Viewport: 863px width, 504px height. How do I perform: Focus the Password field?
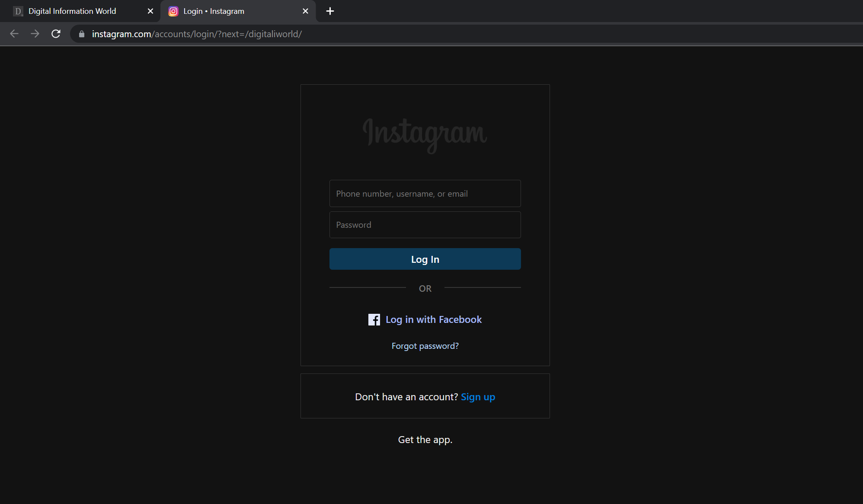(425, 225)
